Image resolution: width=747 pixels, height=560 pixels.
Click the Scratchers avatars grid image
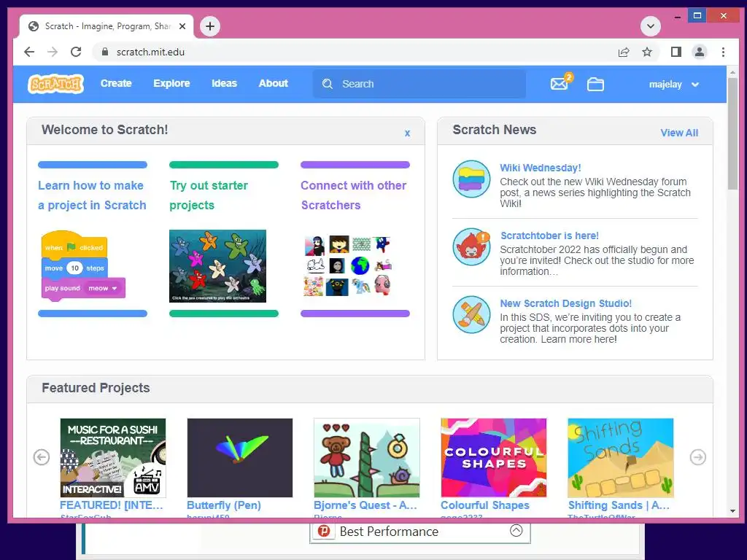347,265
